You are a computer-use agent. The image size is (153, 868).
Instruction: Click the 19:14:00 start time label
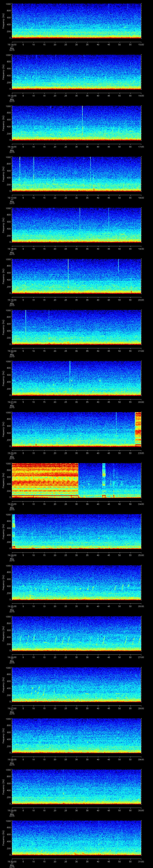[12, 44]
